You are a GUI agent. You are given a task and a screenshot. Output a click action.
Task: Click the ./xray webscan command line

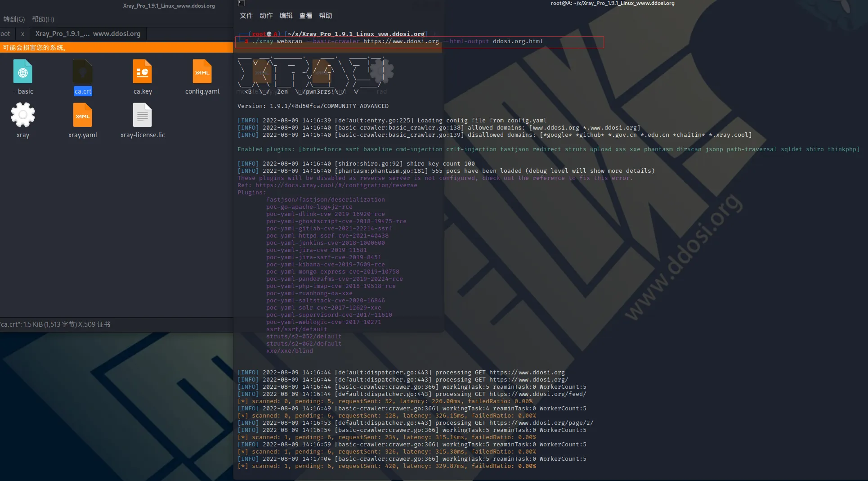pyautogui.click(x=398, y=41)
